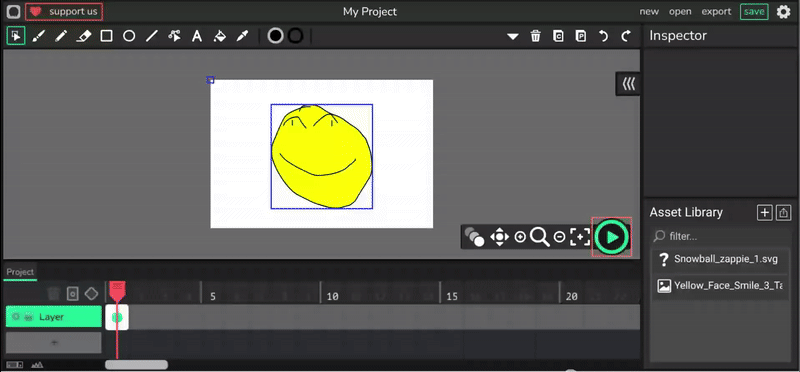Select the Layer name label

click(x=52, y=317)
